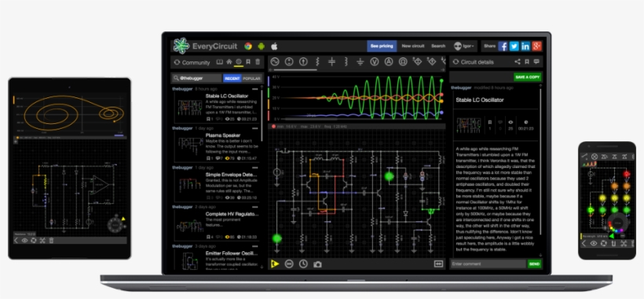Select the AC voltage source component
The height and width of the screenshot is (299, 644).
click(x=275, y=62)
